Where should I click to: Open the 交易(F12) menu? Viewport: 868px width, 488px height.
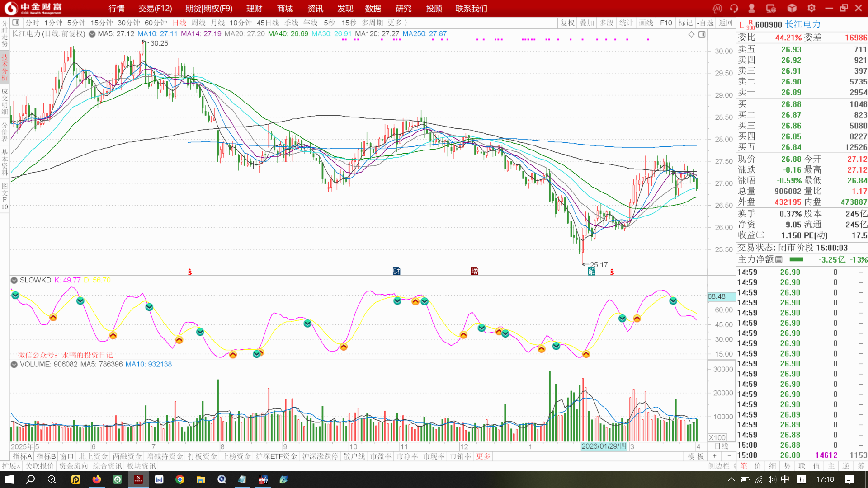[x=155, y=9]
